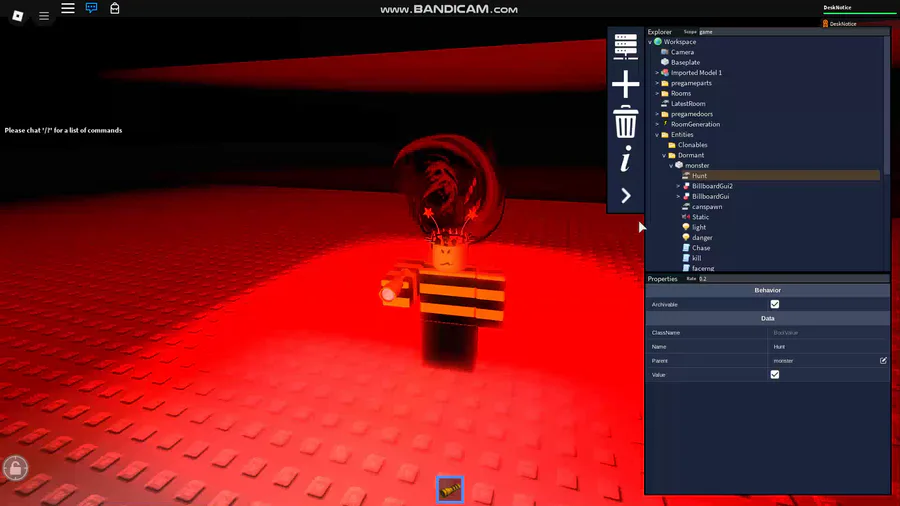Click the monster model icon
This screenshot has height=506, width=900.
pos(679,165)
